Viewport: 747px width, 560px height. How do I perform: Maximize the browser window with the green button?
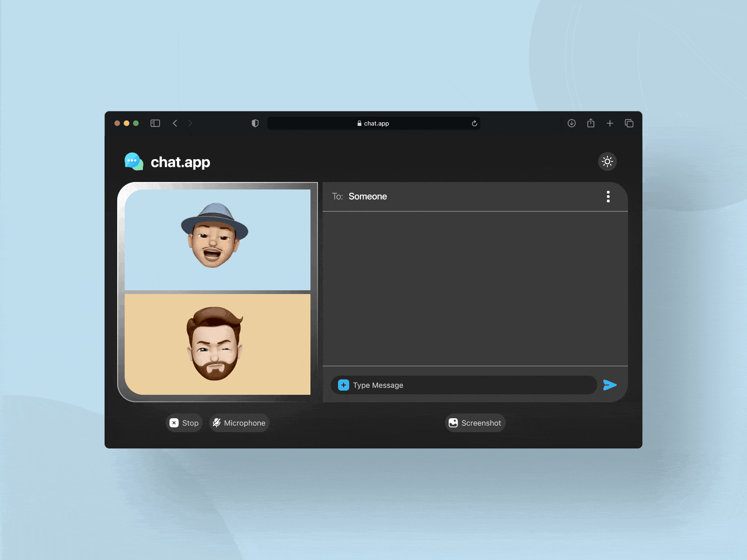click(x=136, y=123)
